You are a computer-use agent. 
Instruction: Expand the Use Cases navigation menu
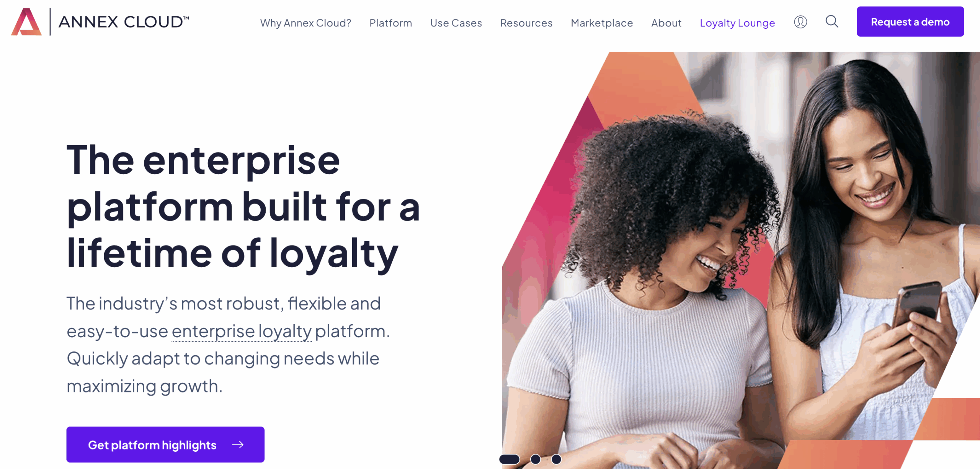pyautogui.click(x=456, y=23)
